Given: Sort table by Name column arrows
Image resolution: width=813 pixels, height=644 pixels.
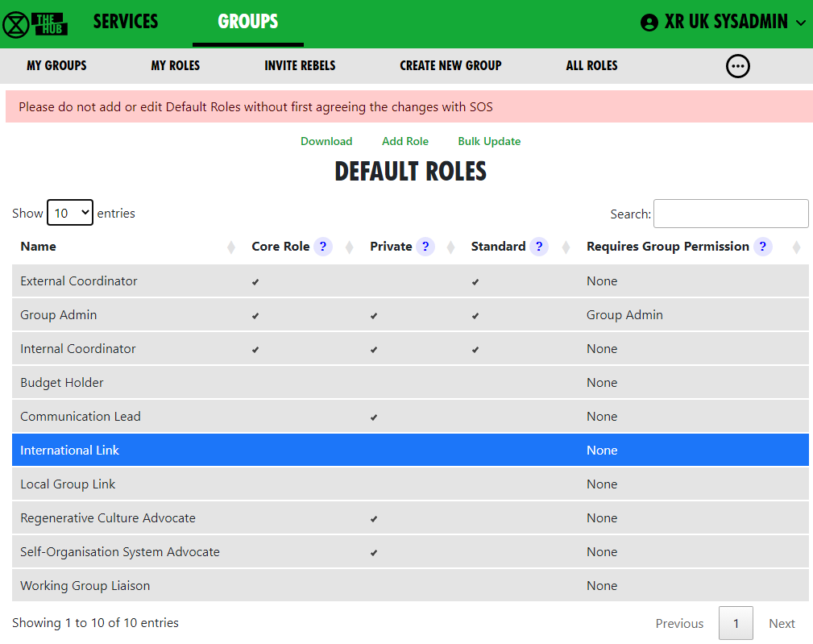Looking at the screenshot, I should (231, 247).
